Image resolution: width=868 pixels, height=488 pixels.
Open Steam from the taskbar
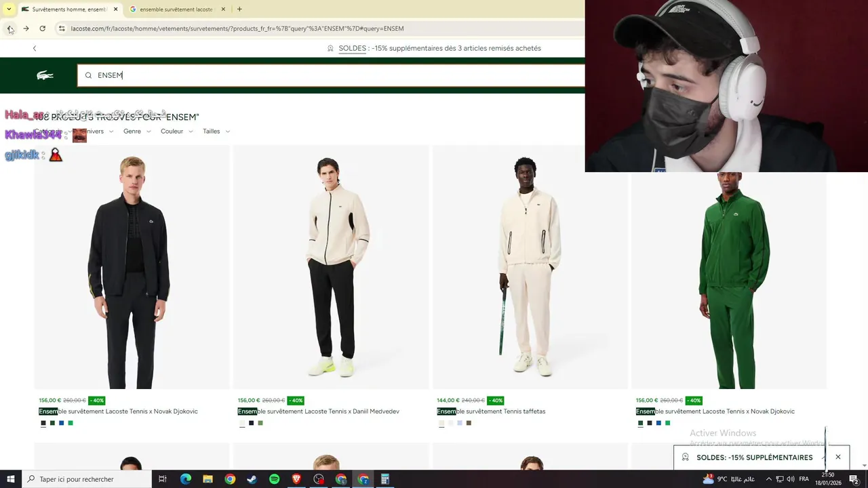252,479
